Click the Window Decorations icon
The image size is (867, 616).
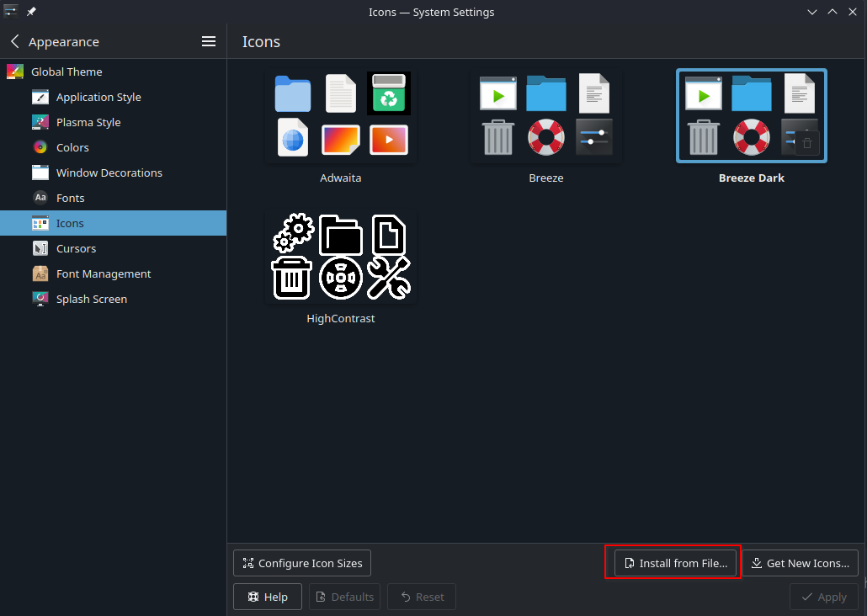(40, 173)
